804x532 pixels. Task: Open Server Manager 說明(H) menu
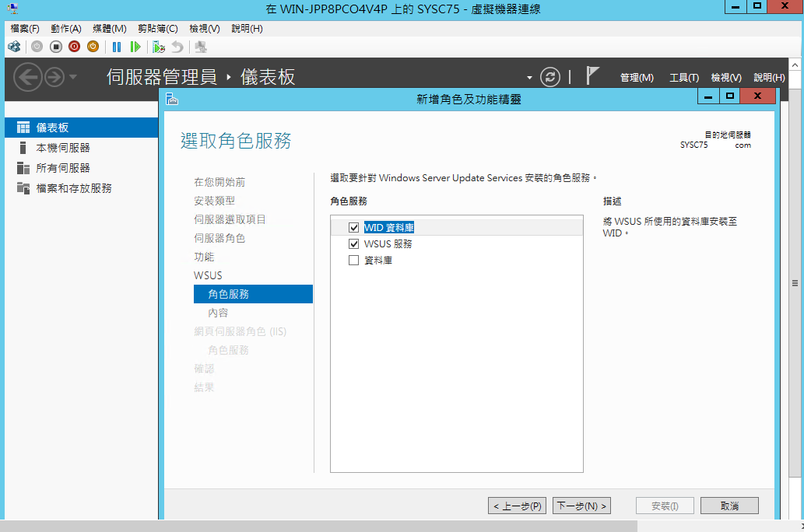pyautogui.click(x=769, y=78)
